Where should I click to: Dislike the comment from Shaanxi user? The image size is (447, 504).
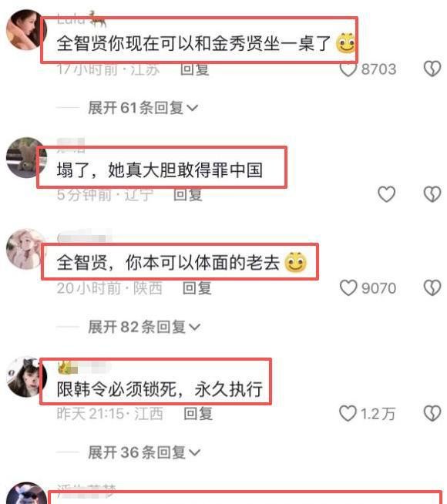[x=432, y=287]
